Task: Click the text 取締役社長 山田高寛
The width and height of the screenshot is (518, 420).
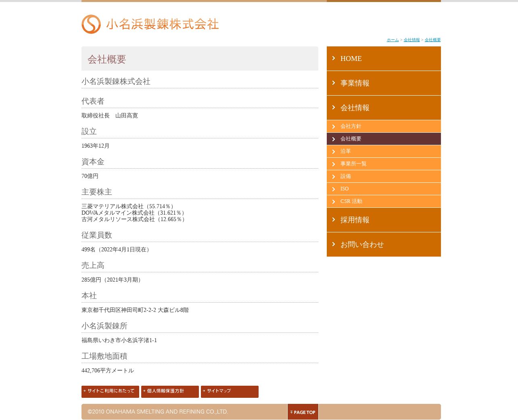Action: pyautogui.click(x=110, y=116)
